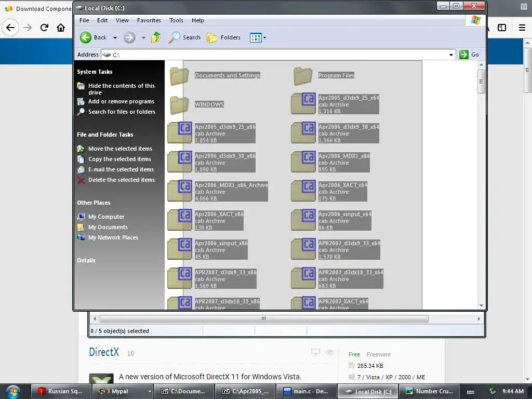Open Documents and Settings folder icon

(179, 76)
